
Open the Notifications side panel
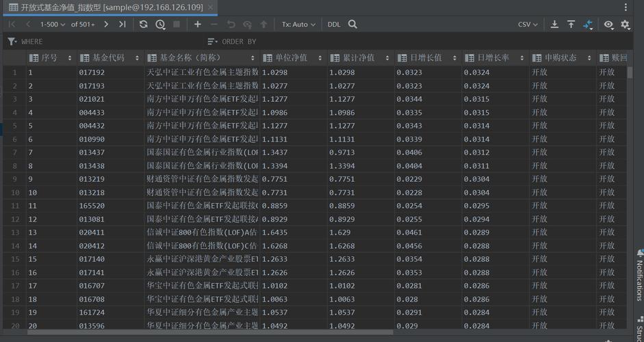(639, 275)
